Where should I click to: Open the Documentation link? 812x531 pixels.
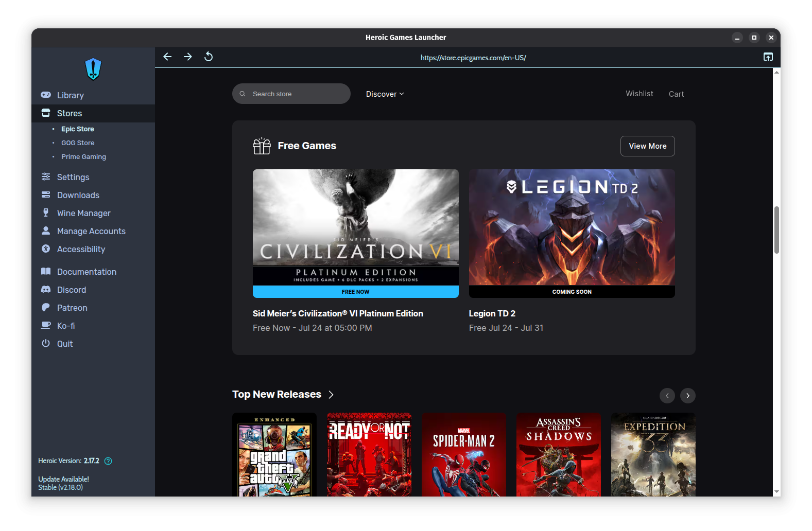pos(93,272)
